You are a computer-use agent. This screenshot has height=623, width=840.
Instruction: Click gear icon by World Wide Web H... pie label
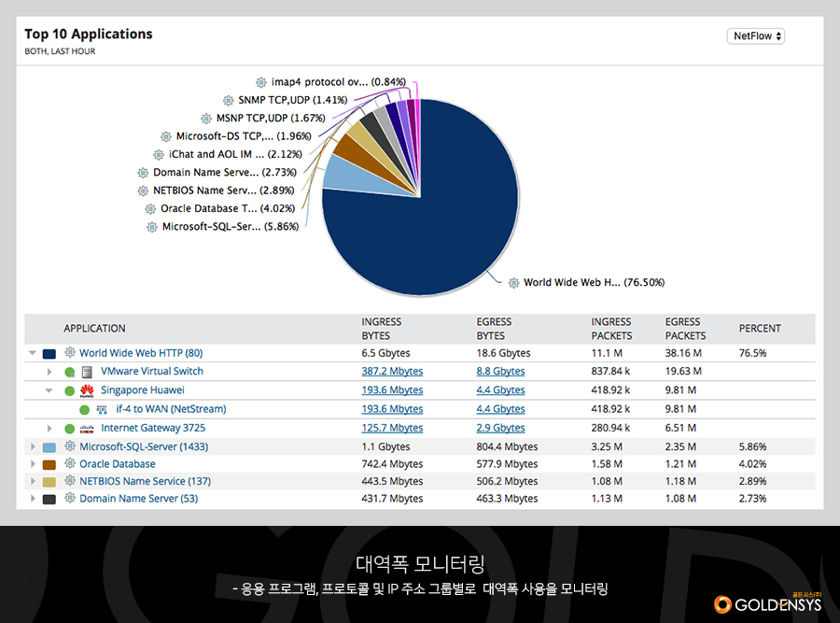coord(513,283)
